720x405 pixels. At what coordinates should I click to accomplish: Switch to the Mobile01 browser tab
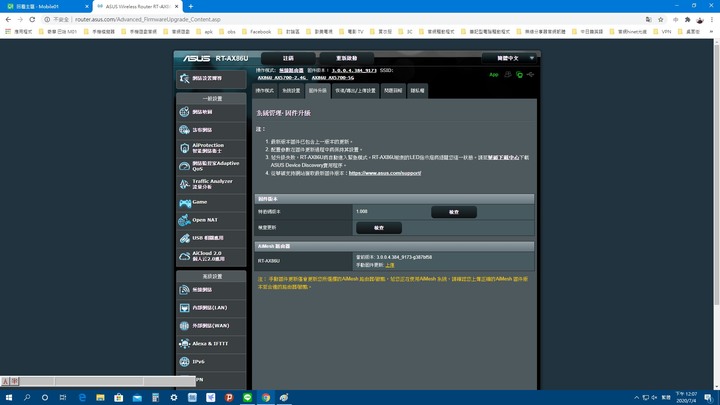pos(46,6)
